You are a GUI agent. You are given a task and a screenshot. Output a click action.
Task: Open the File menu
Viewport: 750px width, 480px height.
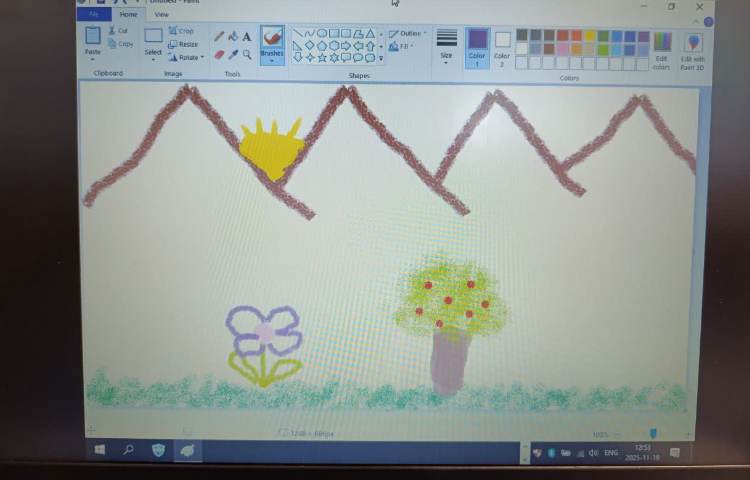[x=94, y=14]
